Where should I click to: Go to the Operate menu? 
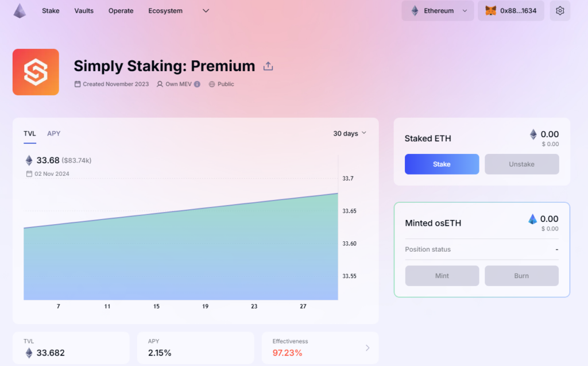[121, 11]
